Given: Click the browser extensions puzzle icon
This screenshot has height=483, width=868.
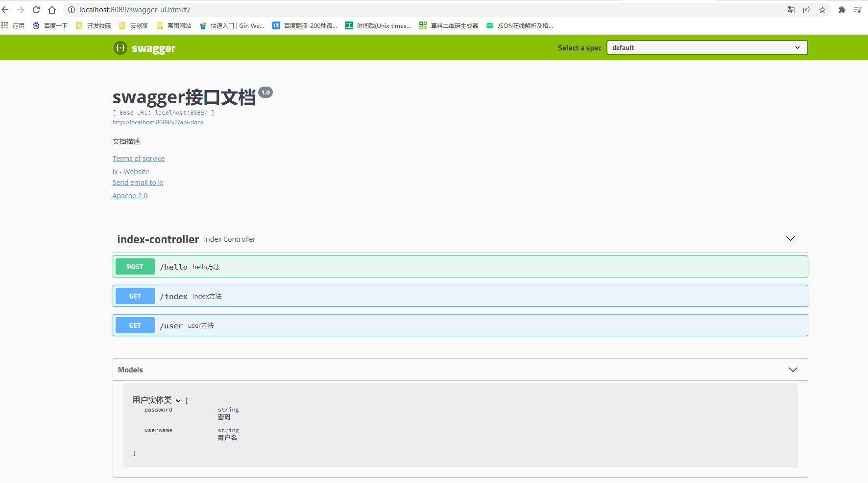Looking at the screenshot, I should click(842, 10).
